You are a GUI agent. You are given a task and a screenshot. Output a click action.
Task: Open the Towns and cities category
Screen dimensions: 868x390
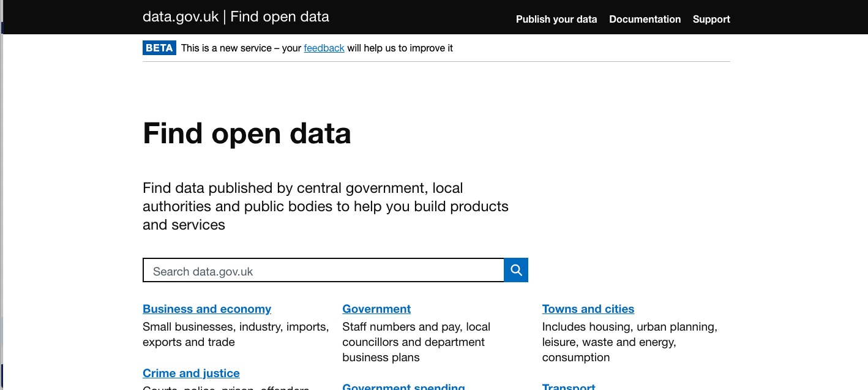[588, 309]
